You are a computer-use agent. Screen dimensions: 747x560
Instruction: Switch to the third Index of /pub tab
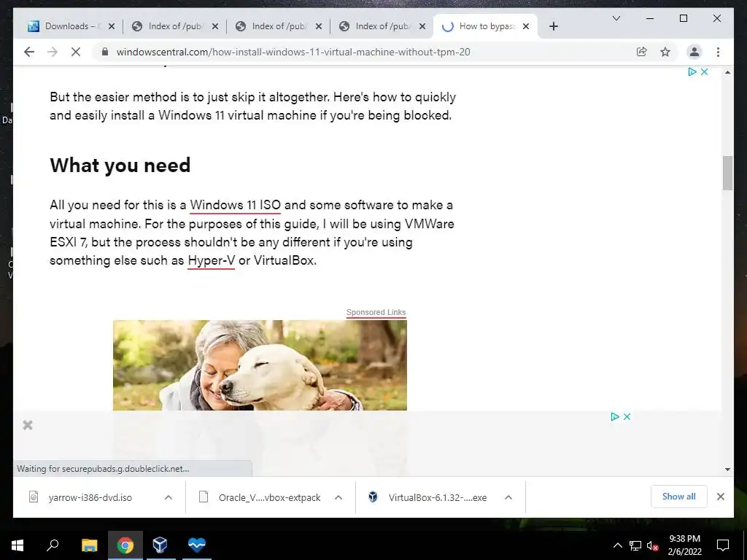(x=381, y=26)
